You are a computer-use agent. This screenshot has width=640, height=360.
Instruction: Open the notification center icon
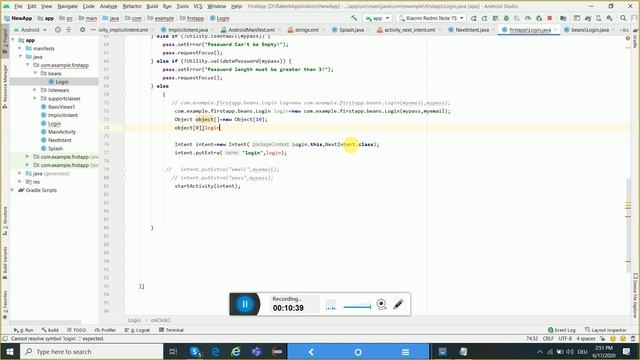(x=627, y=351)
